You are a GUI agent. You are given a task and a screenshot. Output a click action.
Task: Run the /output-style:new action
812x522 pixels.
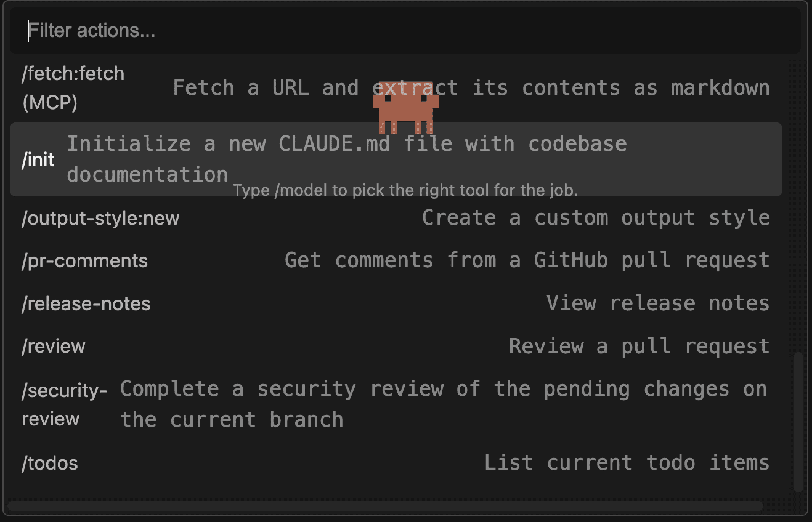tap(100, 217)
